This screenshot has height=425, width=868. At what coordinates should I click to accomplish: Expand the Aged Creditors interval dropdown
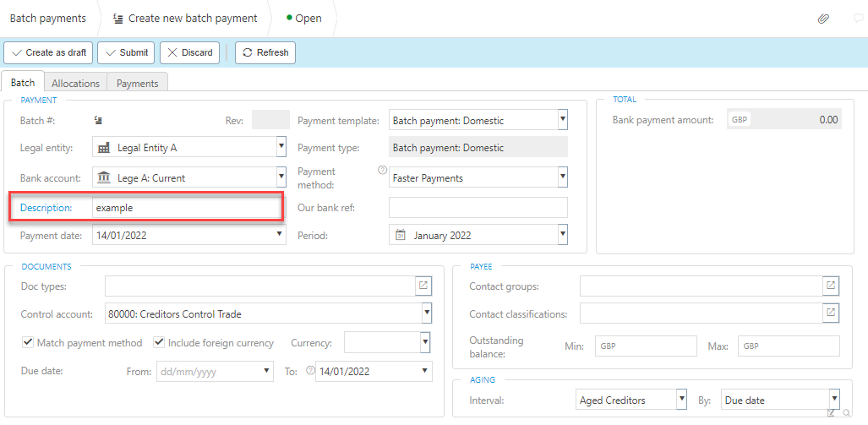point(680,399)
